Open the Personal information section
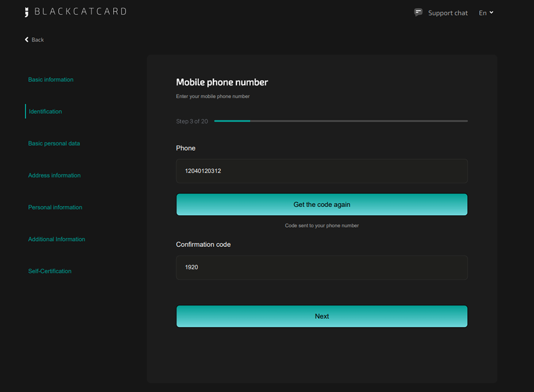Screen dimensions: 534x392 [x=55, y=207]
